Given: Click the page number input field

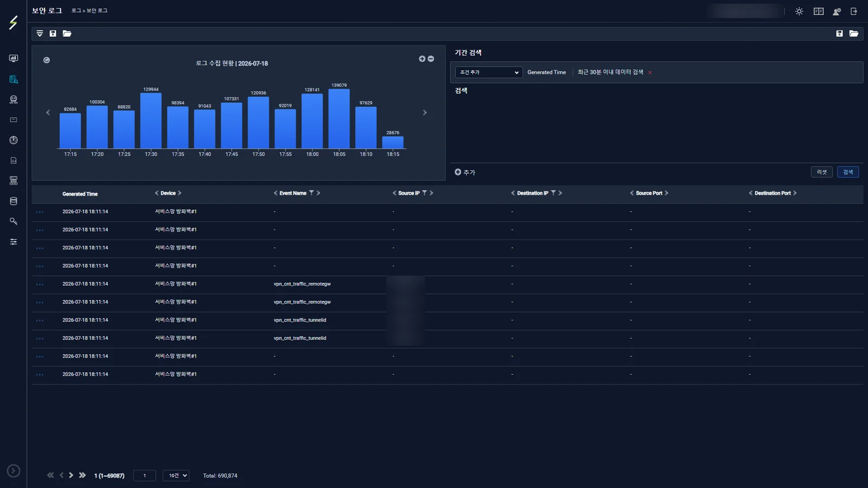Looking at the screenshot, I should (x=144, y=476).
